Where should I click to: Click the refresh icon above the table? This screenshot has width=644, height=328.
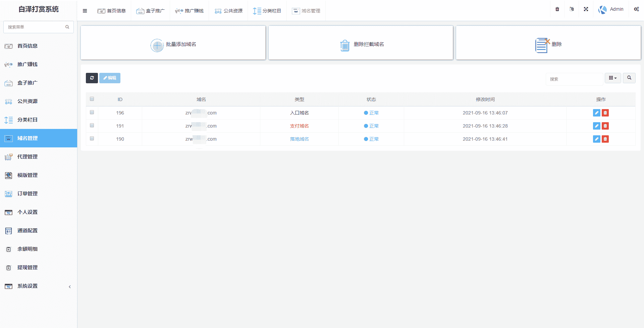pos(92,78)
